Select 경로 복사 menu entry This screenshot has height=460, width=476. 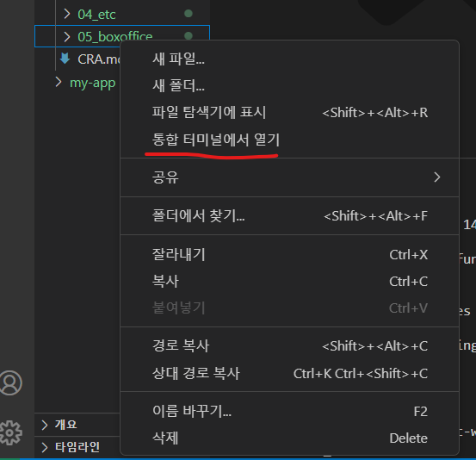pos(289,346)
